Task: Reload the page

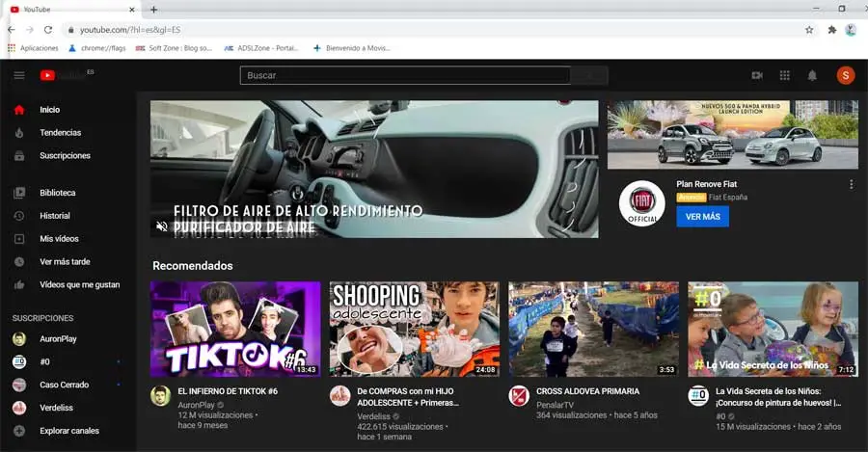Action: (x=48, y=30)
